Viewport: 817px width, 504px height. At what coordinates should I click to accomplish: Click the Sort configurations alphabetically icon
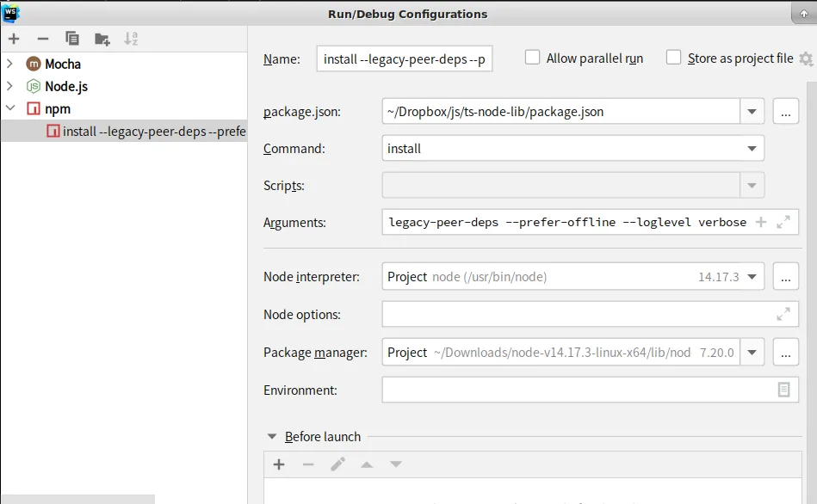131,39
